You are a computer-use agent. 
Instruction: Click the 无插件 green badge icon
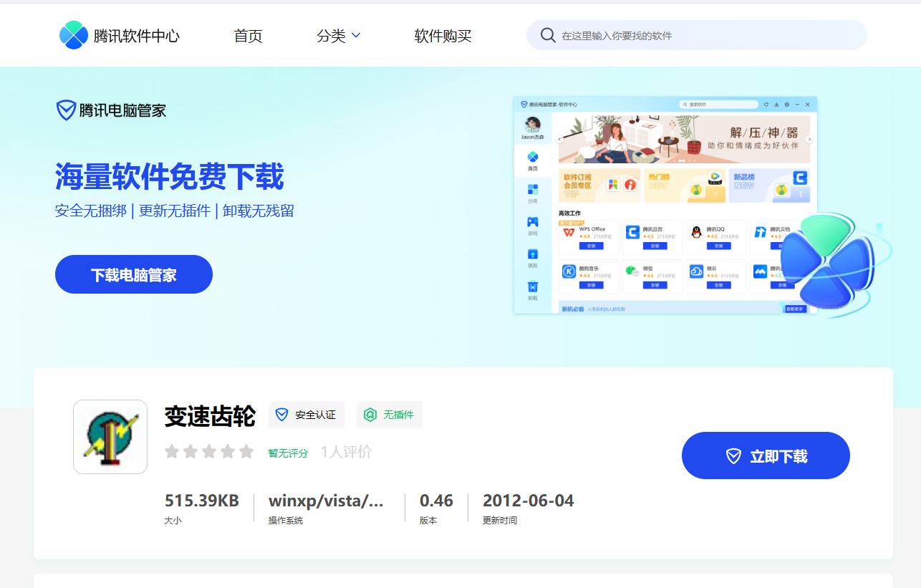click(370, 415)
